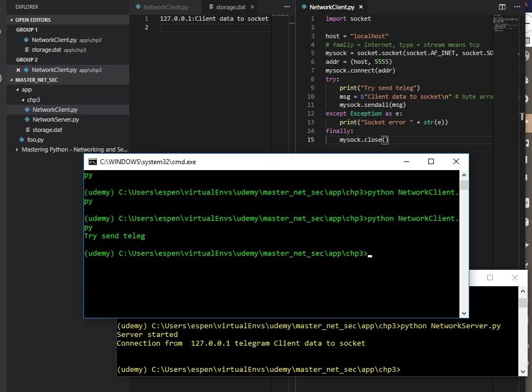This screenshot has height=392, width=532.
Task: Click the mysock.close() line
Action: (x=364, y=140)
